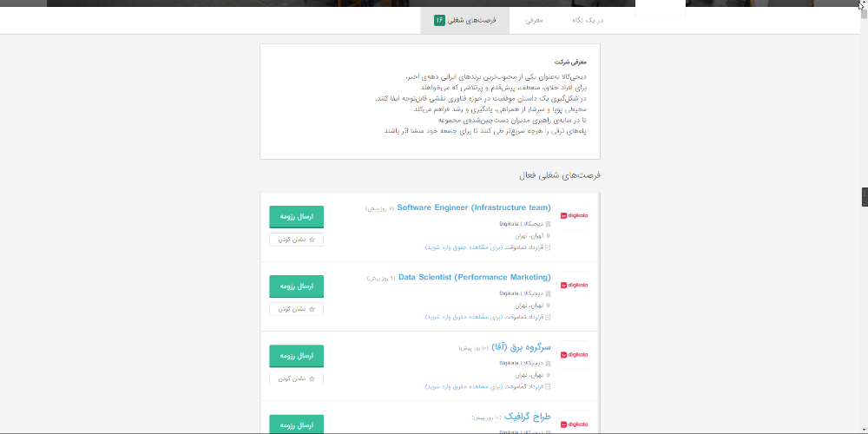This screenshot has height=434, width=868.
Task: Click location pin icon in Software Engineer listing
Action: tap(548, 235)
